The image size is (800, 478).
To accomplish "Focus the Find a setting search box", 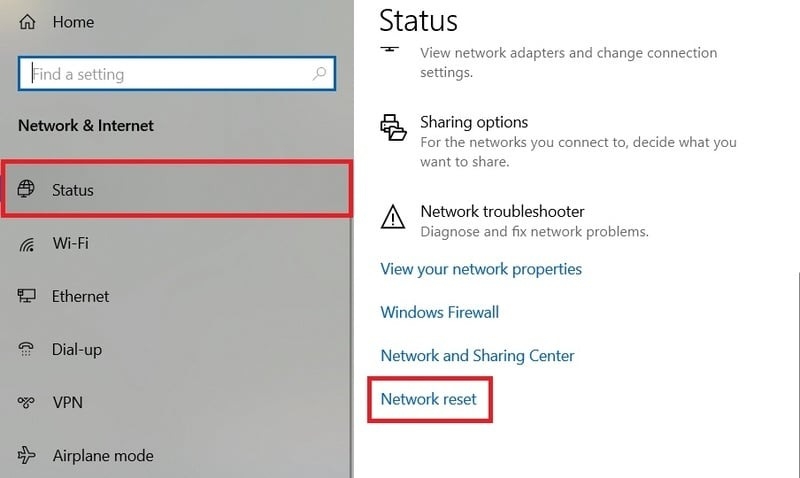I will (x=177, y=74).
